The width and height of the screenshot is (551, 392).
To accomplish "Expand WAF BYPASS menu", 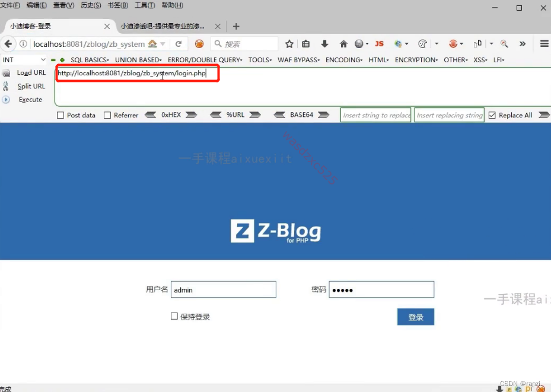I will tap(299, 60).
